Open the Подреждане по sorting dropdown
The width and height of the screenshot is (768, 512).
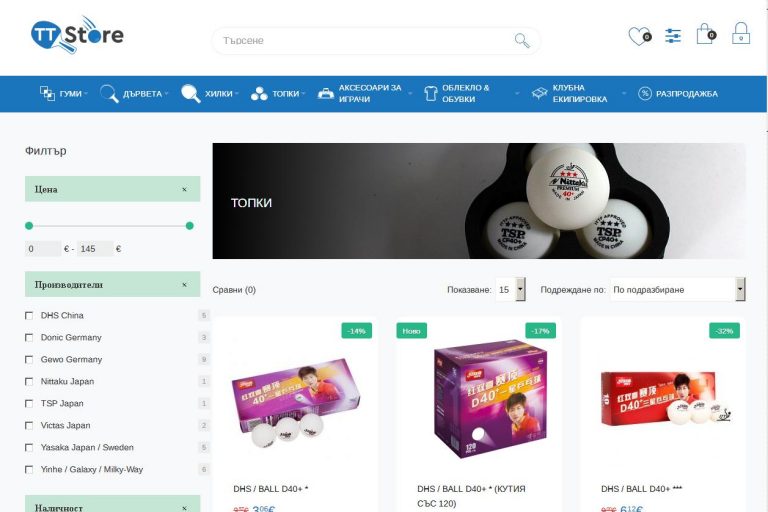click(x=678, y=290)
